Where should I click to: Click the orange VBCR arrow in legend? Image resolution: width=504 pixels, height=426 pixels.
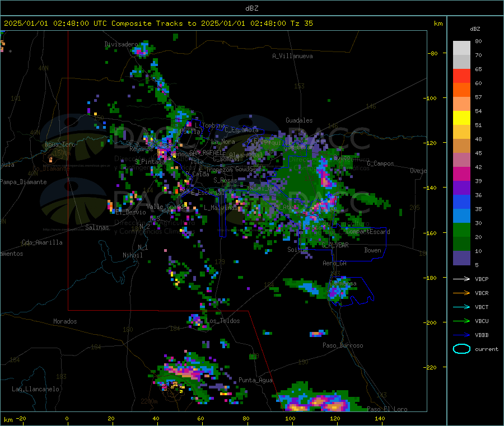click(x=461, y=293)
